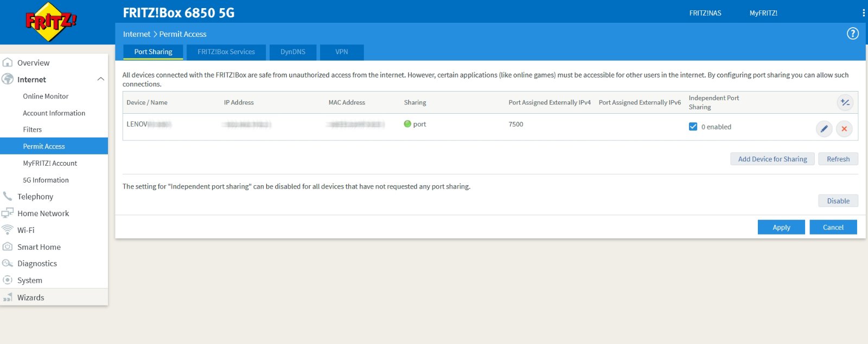Viewport: 868px width, 344px height.
Task: Click the Internet globe icon
Action: click(x=8, y=79)
